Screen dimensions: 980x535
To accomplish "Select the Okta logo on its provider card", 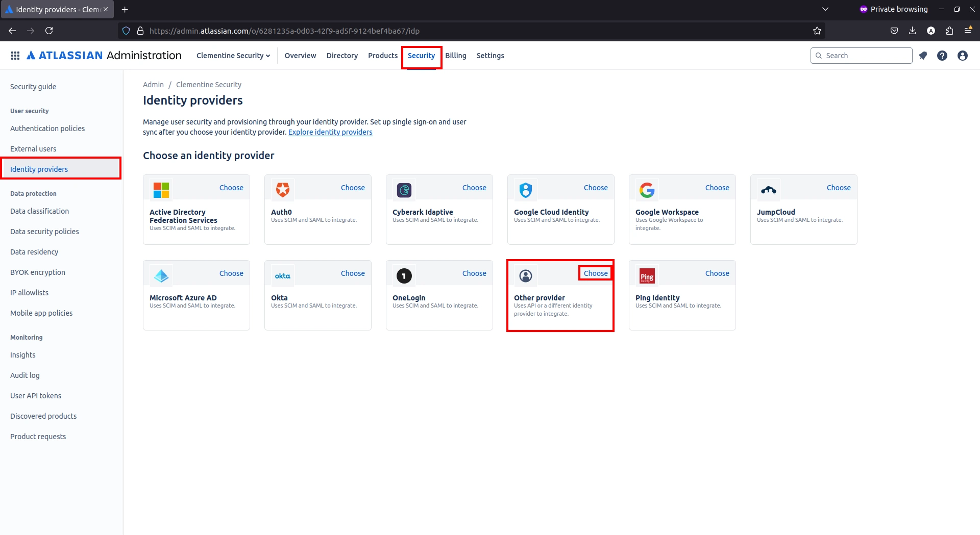I will point(282,275).
